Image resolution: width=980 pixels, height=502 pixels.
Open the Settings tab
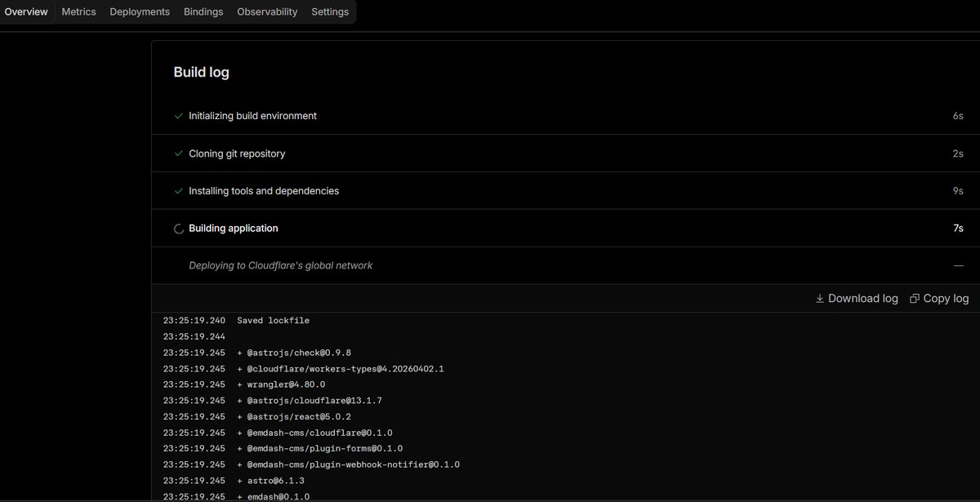[x=330, y=12]
